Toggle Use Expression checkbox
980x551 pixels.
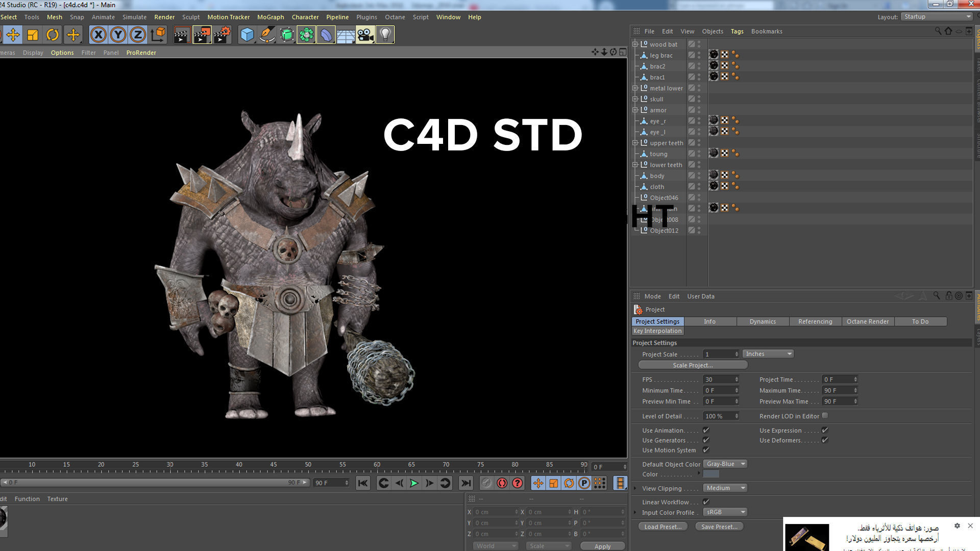(825, 430)
